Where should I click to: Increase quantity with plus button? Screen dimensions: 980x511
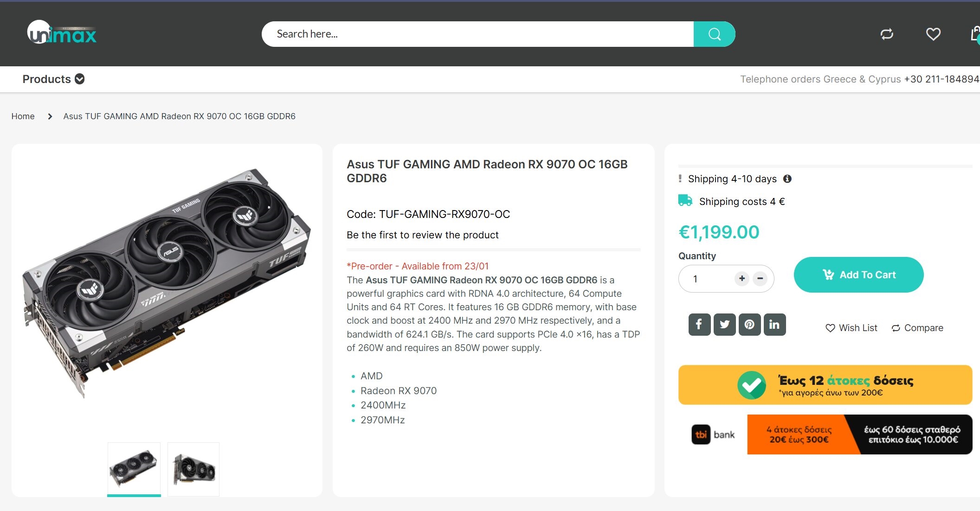[742, 278]
